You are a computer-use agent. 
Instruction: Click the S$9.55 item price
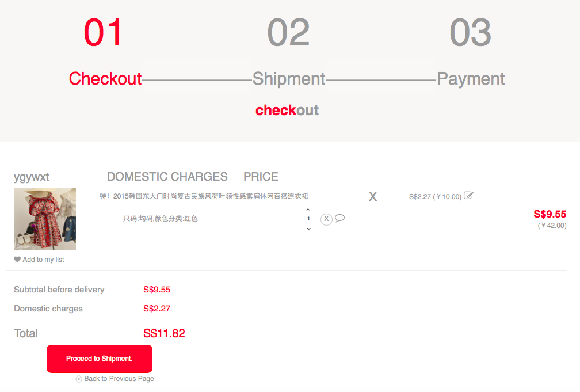click(550, 214)
